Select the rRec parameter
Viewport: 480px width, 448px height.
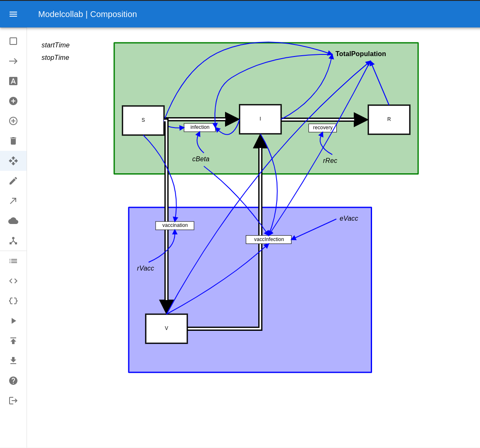pyautogui.click(x=330, y=160)
